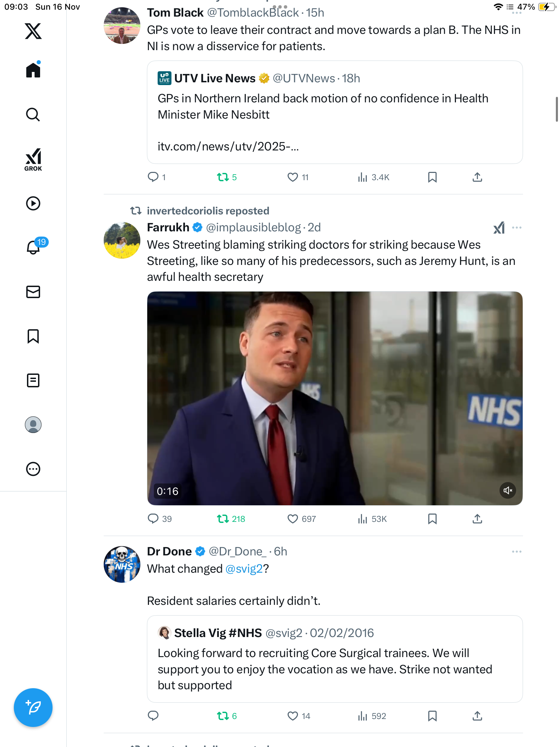Open sidebar video play tab
560x747 pixels.
click(x=33, y=203)
